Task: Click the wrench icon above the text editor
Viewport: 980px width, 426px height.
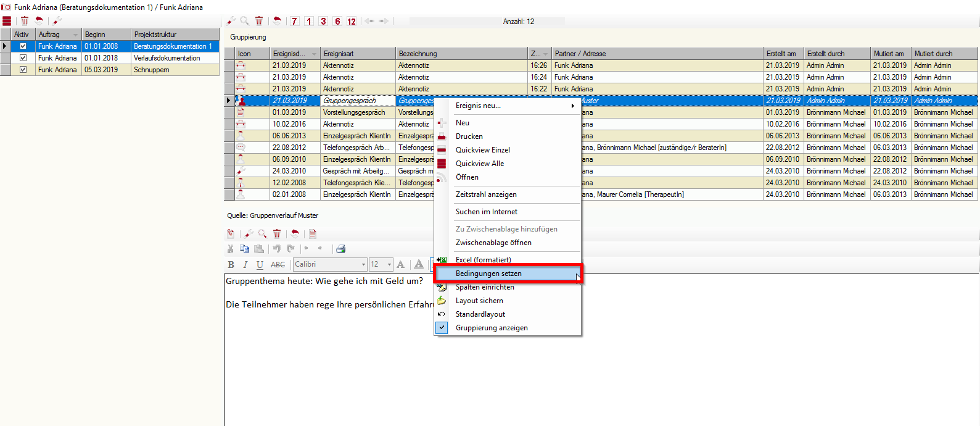Action: (249, 233)
